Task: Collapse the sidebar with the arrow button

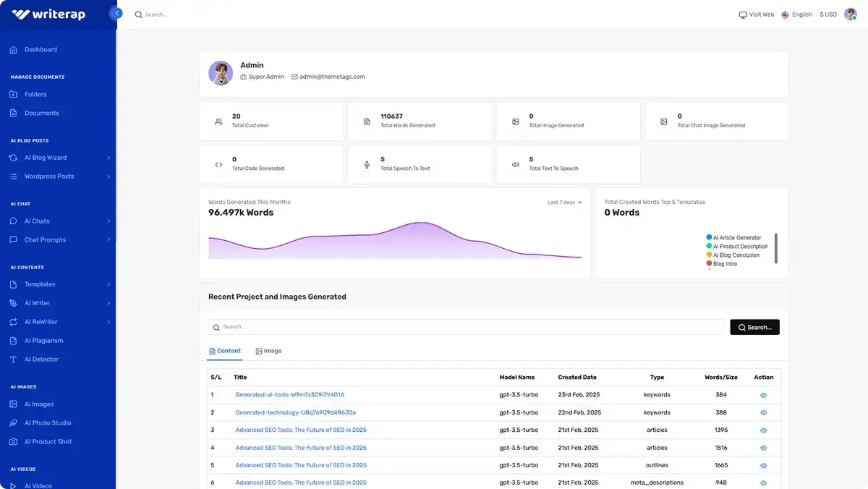Action: pyautogui.click(x=116, y=13)
